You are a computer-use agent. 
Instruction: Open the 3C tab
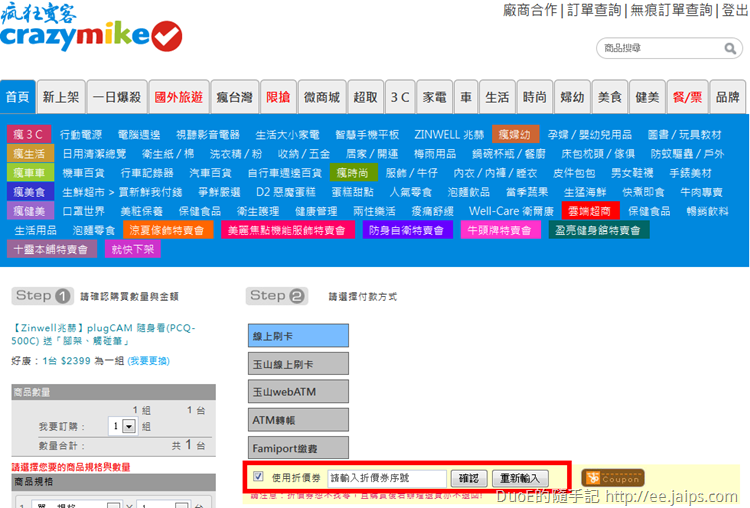point(400,97)
